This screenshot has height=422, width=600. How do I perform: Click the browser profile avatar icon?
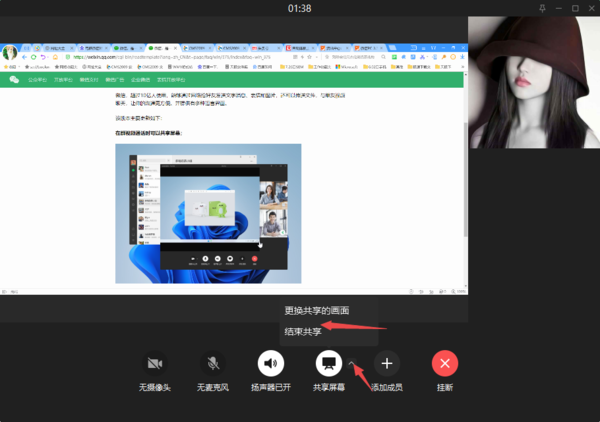(10, 51)
